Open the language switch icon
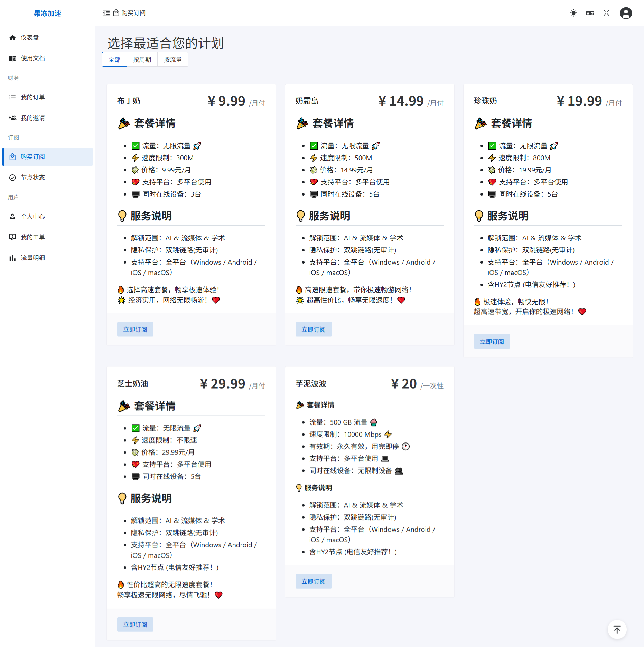644x648 pixels. coord(590,13)
